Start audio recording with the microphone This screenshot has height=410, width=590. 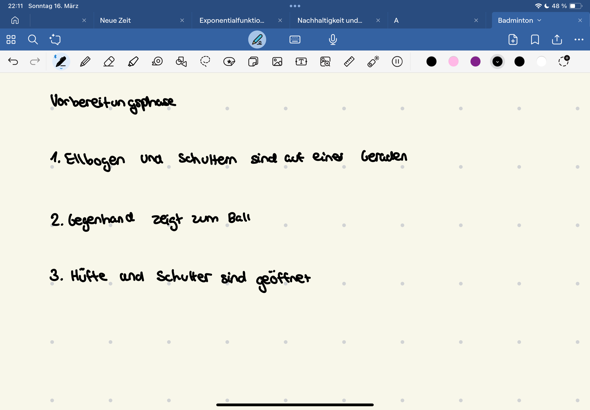(333, 39)
